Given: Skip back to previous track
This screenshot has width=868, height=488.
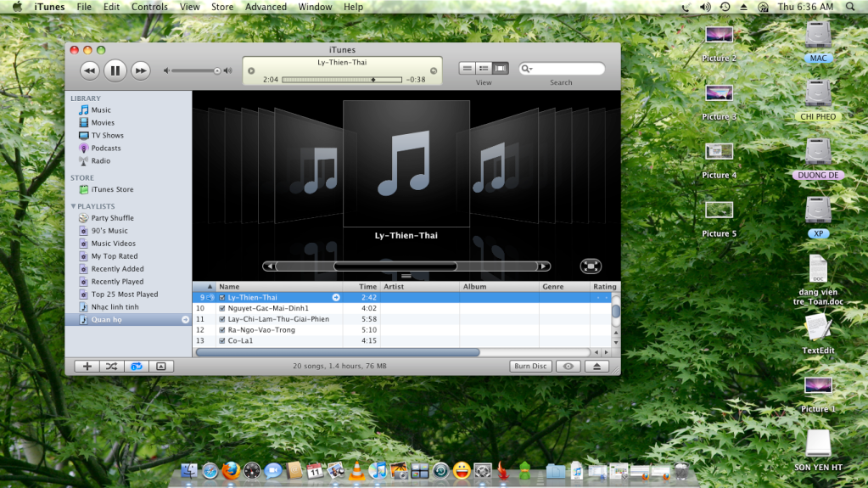Looking at the screenshot, I should click(x=90, y=70).
